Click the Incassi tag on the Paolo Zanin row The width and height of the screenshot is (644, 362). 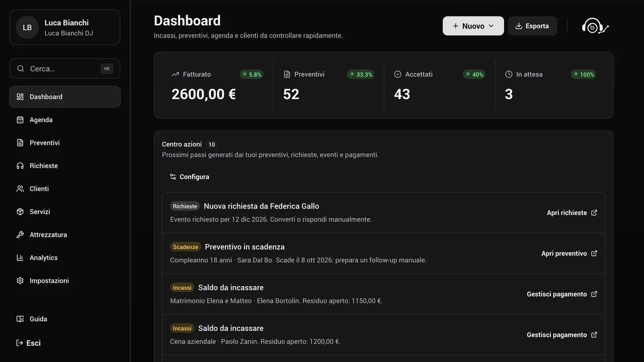[x=182, y=328]
